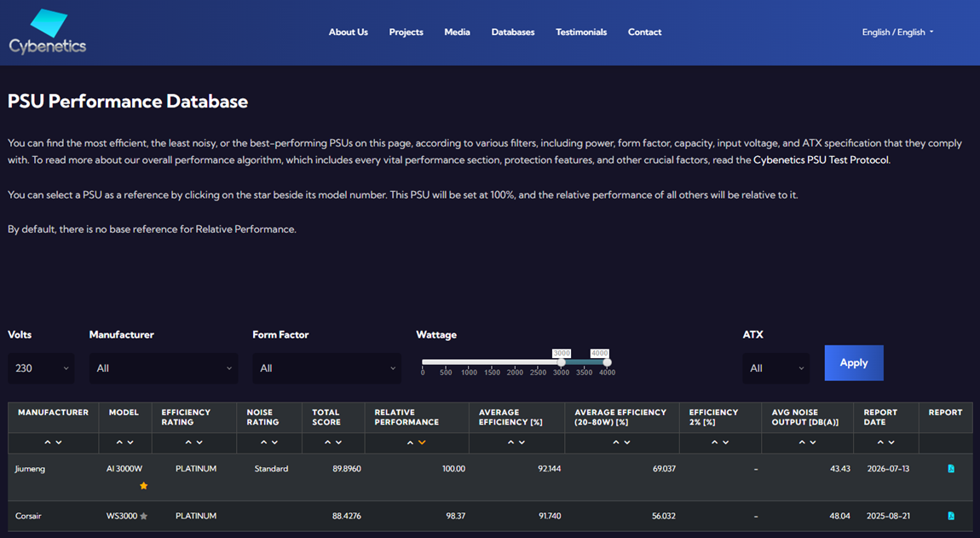
Task: Click noise output value 43.43
Action: pos(840,469)
